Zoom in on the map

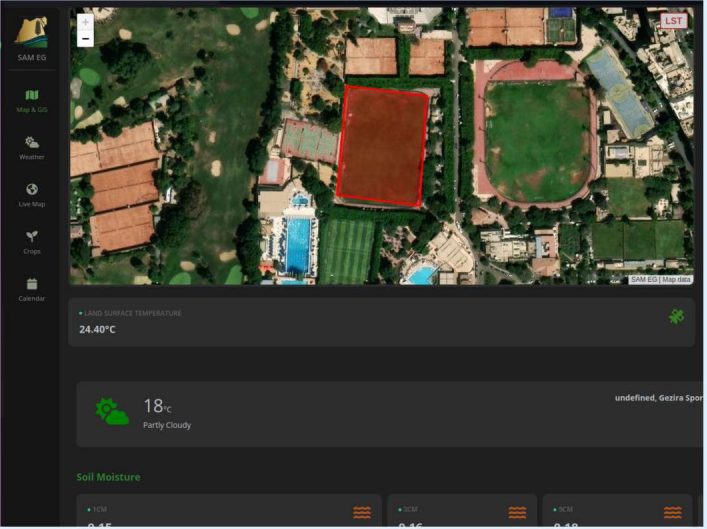[85, 21]
